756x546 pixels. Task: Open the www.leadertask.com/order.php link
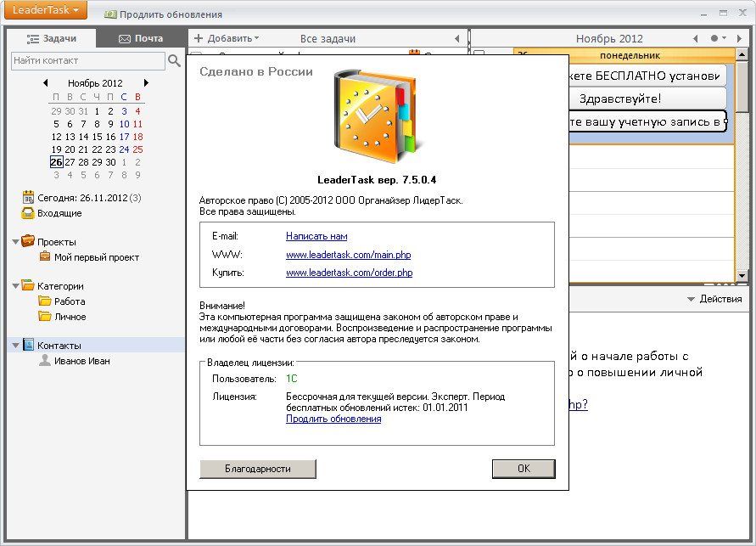349,273
